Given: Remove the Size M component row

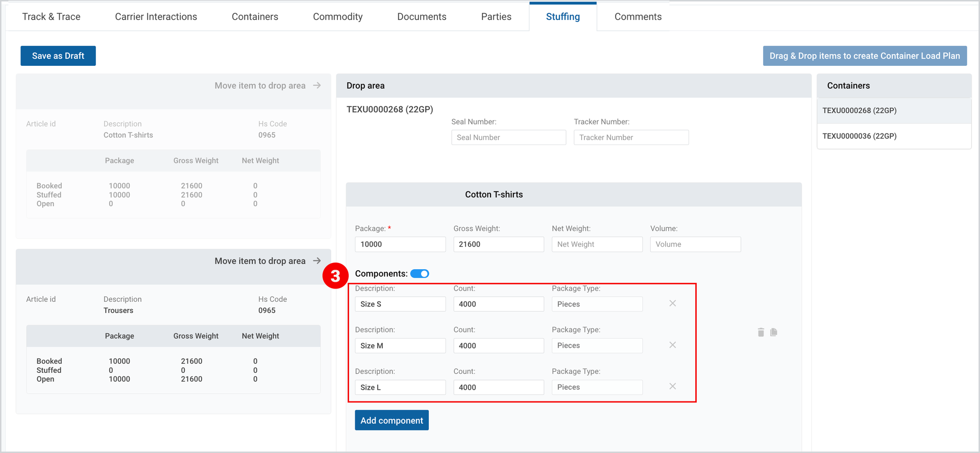Looking at the screenshot, I should pos(673,345).
